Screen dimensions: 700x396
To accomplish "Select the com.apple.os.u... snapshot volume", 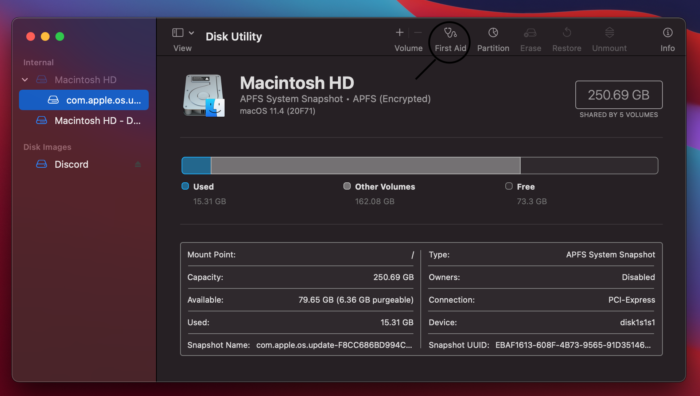I will pyautogui.click(x=84, y=100).
